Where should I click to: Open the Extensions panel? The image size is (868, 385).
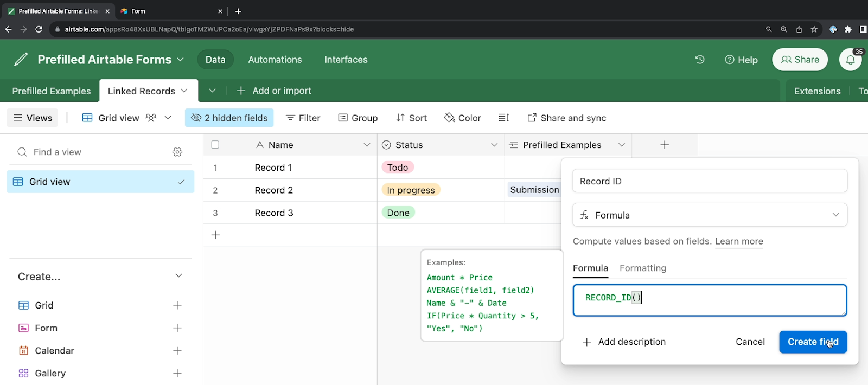click(x=817, y=91)
